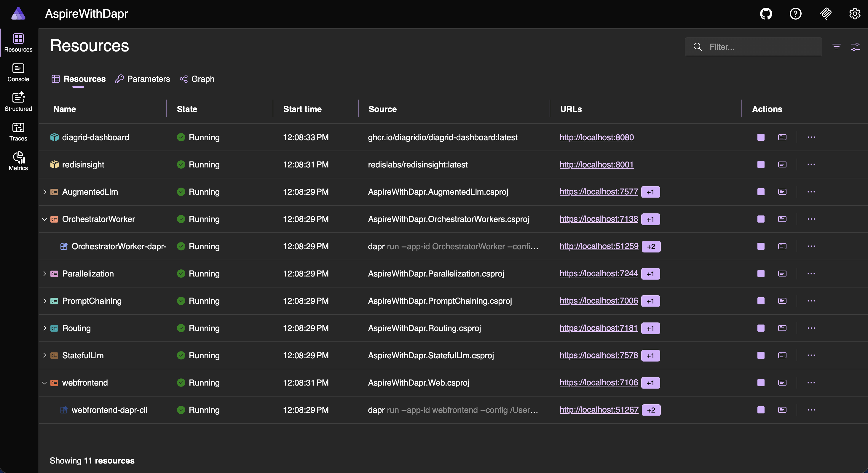View console logs for redisinsight

pos(782,164)
